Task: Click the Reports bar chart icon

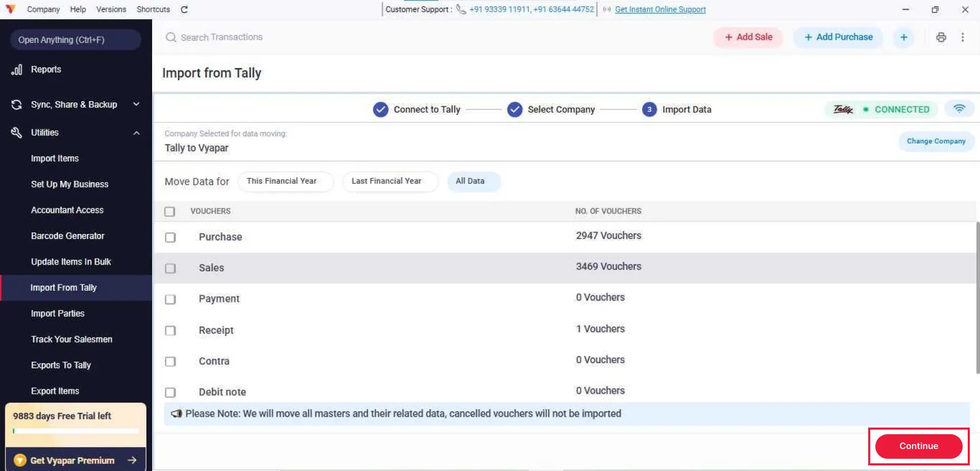Action: (17, 69)
